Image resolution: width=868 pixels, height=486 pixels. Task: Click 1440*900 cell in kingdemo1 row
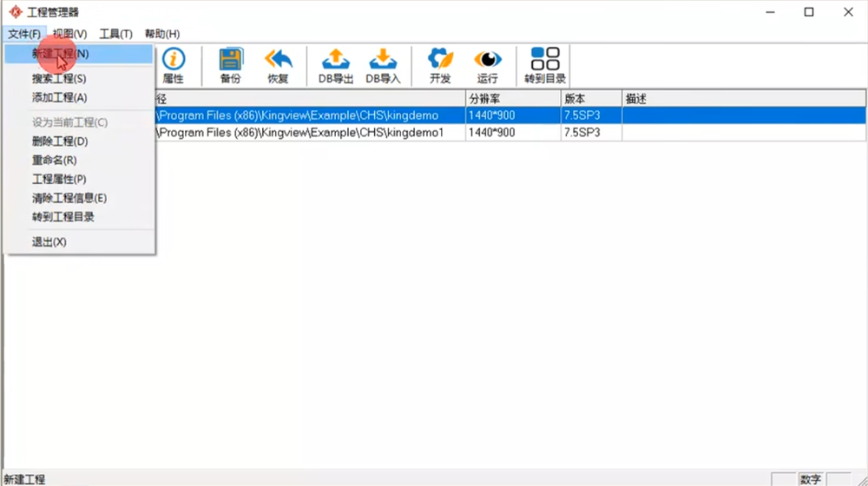(x=513, y=132)
